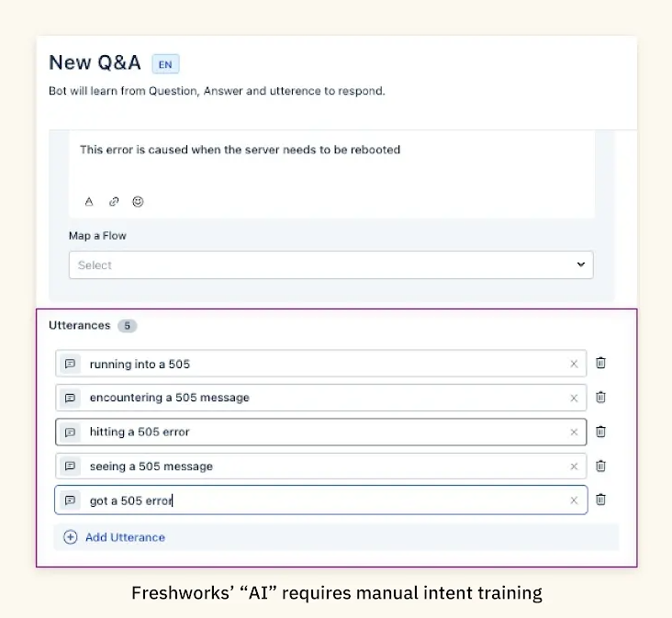The image size is (672, 618).
Task: Click the text formatting icon
Action: (89, 201)
